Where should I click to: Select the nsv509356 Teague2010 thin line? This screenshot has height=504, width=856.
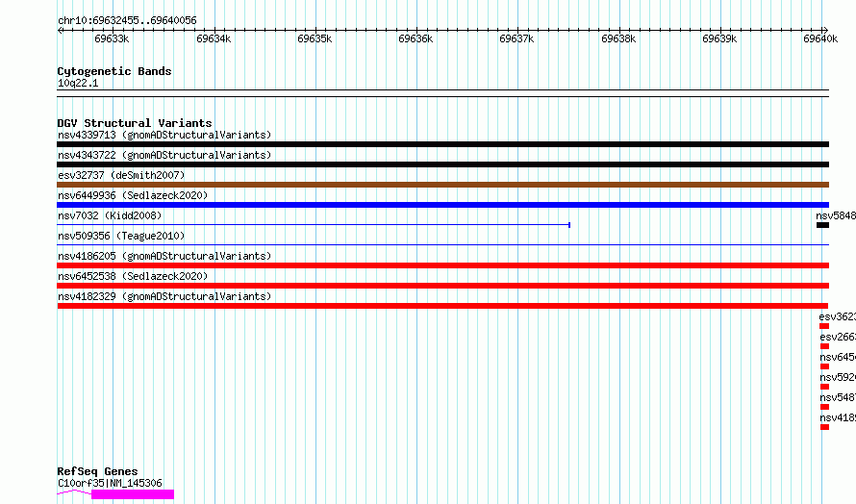click(442, 244)
